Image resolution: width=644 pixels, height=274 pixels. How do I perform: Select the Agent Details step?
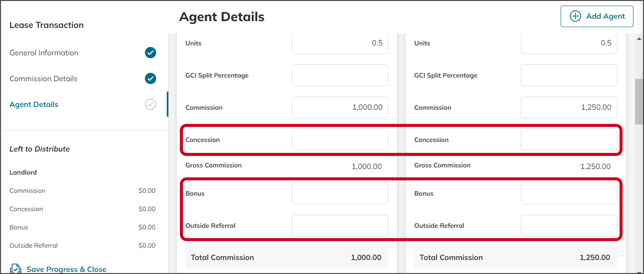tap(34, 104)
